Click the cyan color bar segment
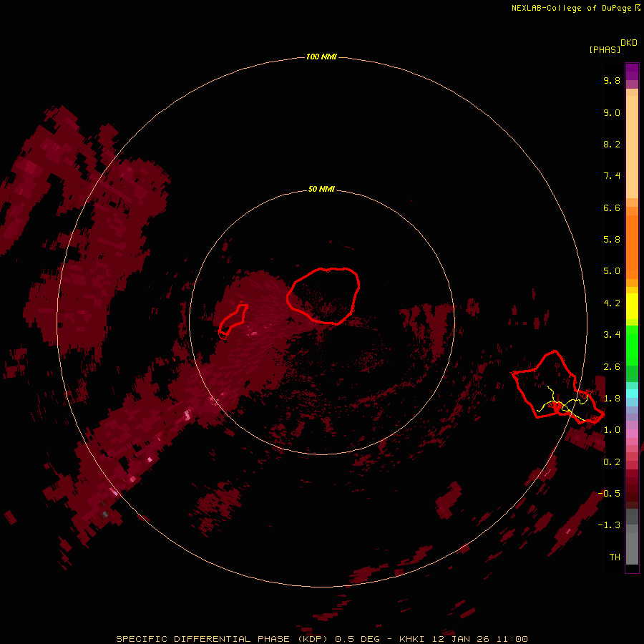The width and height of the screenshot is (644, 644). coord(632,394)
